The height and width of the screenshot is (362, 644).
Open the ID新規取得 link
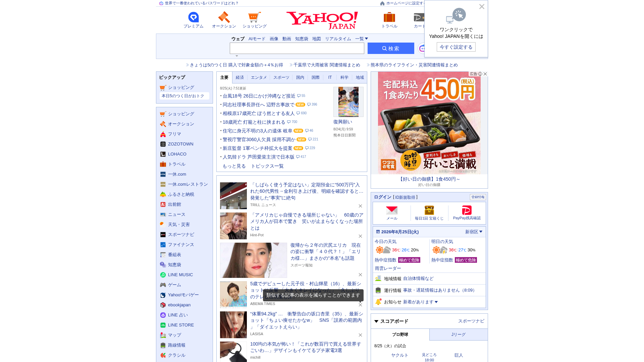[x=405, y=197]
